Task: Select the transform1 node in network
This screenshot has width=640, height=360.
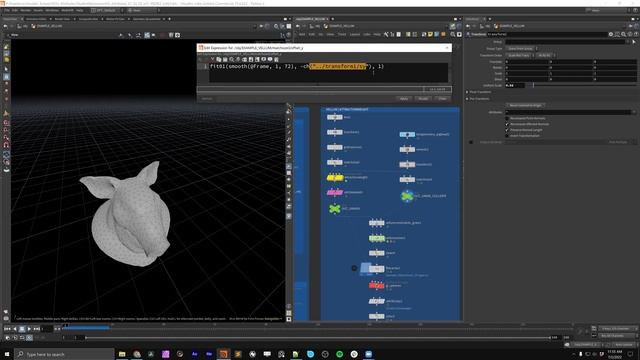Action: [x=335, y=132]
